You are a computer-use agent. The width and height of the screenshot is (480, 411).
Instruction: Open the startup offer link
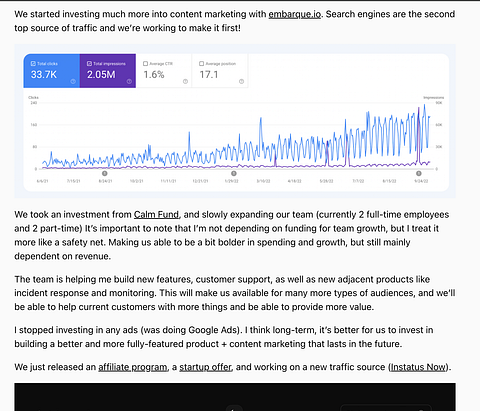(x=205, y=367)
